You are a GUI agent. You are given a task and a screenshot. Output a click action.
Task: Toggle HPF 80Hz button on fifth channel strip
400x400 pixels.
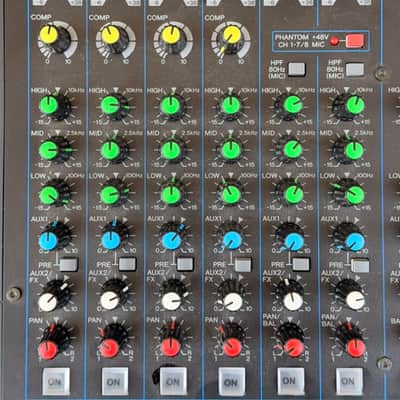(x=297, y=69)
